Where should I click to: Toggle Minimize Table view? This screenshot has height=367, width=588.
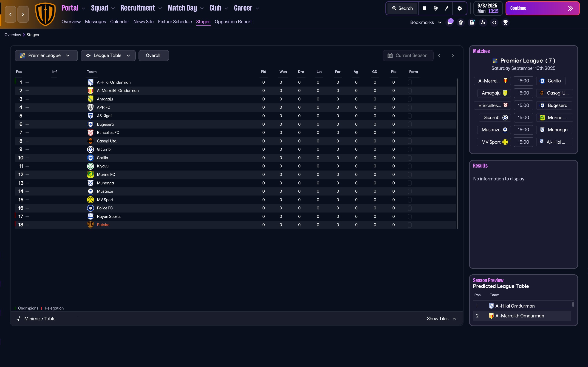(36, 319)
